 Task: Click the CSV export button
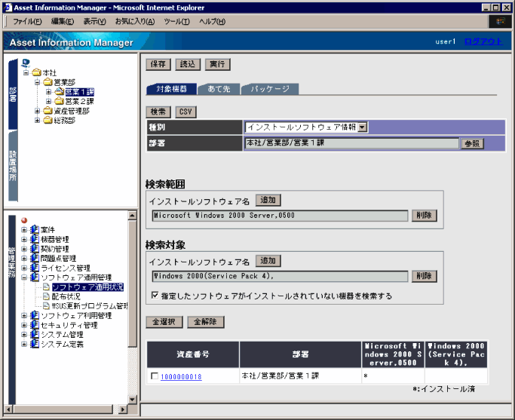click(185, 112)
